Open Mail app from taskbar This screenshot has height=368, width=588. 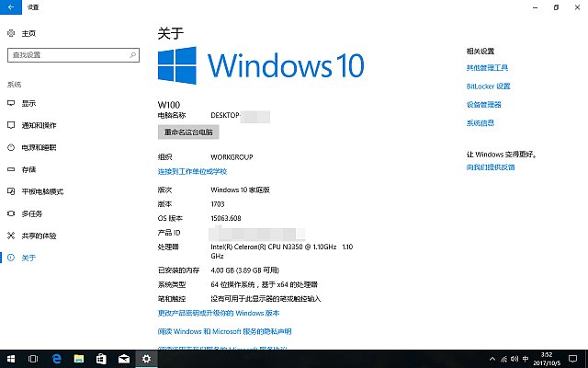click(x=124, y=359)
